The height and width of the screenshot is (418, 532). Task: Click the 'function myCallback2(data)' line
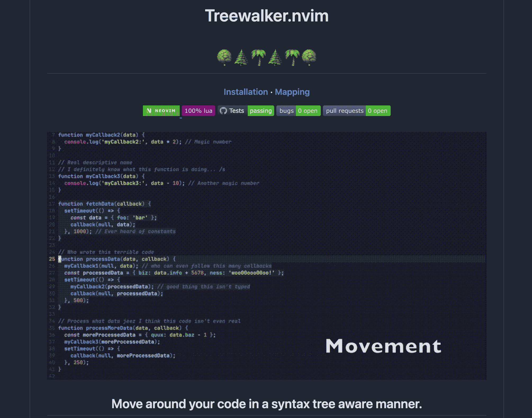click(101, 135)
